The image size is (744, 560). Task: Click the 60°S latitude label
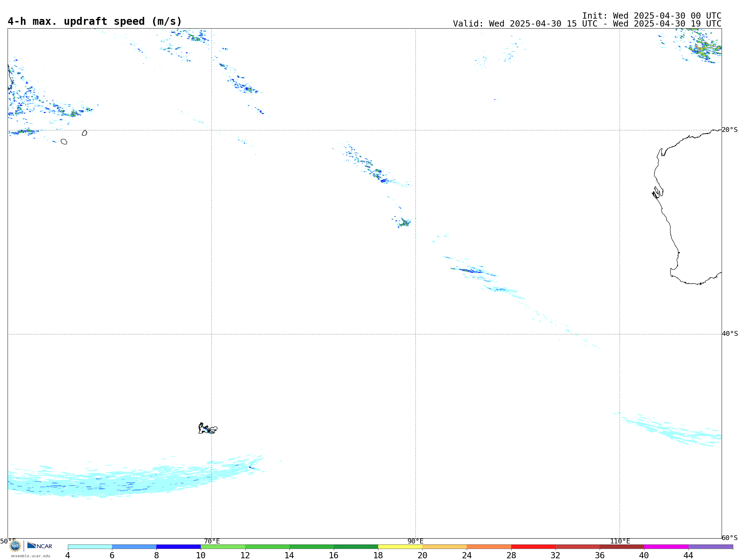pyautogui.click(x=730, y=538)
